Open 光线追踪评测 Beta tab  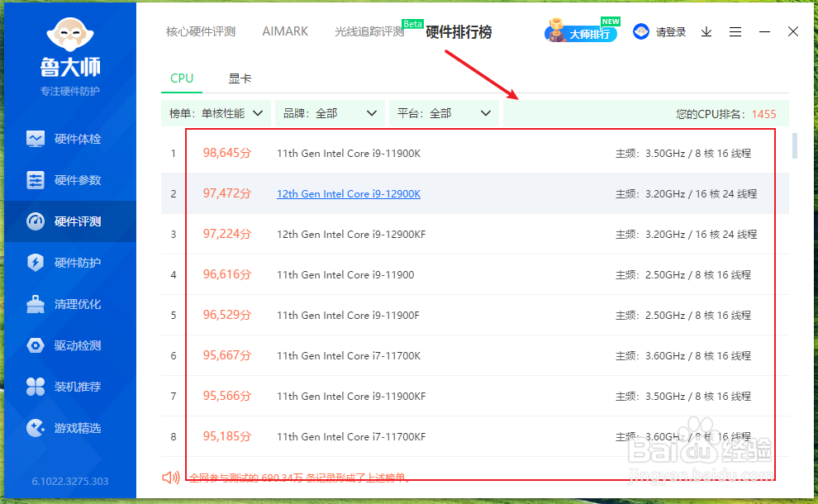pyautogui.click(x=369, y=31)
